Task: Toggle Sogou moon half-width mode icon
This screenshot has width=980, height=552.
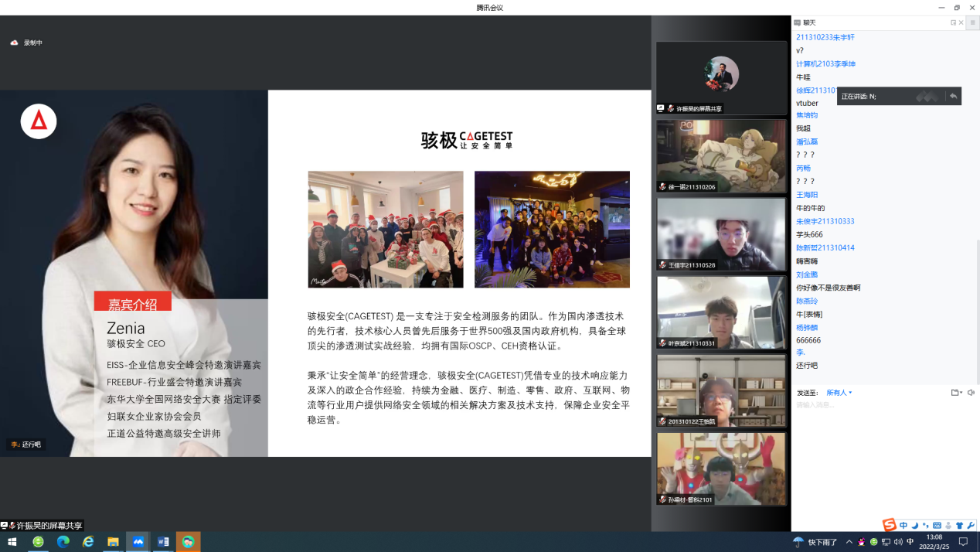Action: [x=914, y=526]
